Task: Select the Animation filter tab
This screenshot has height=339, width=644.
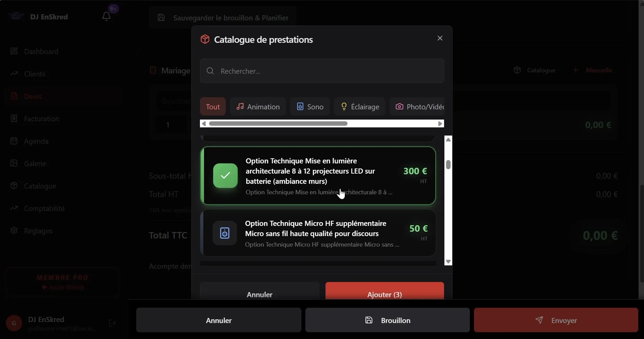Action: (258, 107)
